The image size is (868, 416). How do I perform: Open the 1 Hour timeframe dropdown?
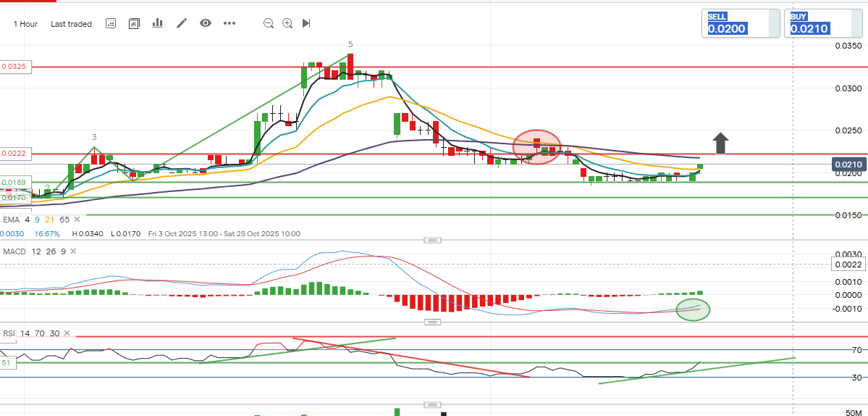pyautogui.click(x=25, y=24)
